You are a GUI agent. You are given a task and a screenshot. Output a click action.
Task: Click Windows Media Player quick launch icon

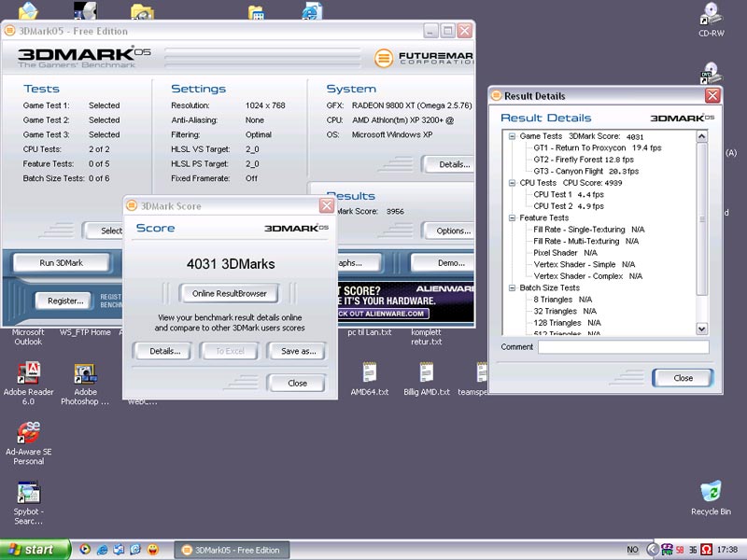85,550
